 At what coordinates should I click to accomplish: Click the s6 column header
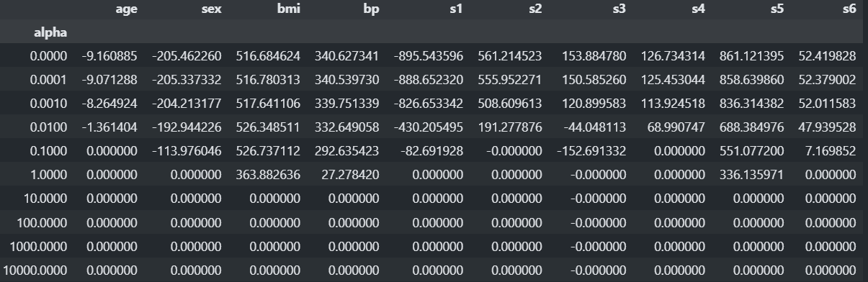pos(849,9)
